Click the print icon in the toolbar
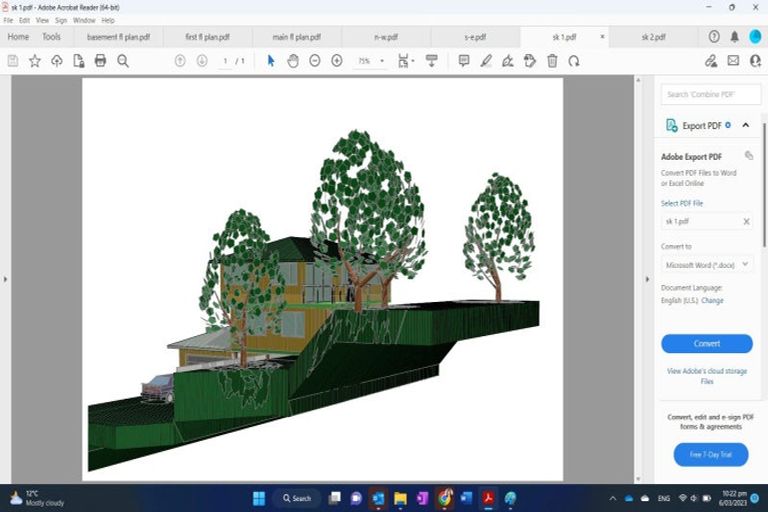768x512 pixels. [x=100, y=61]
